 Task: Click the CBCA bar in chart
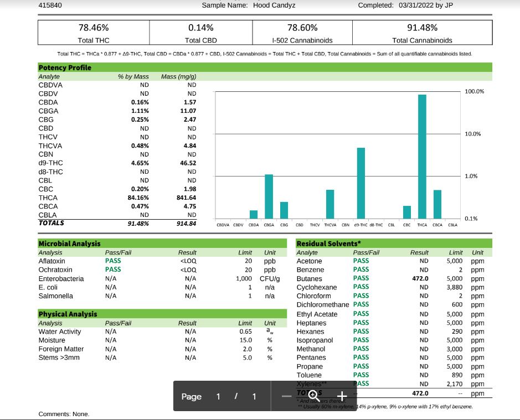click(437, 204)
